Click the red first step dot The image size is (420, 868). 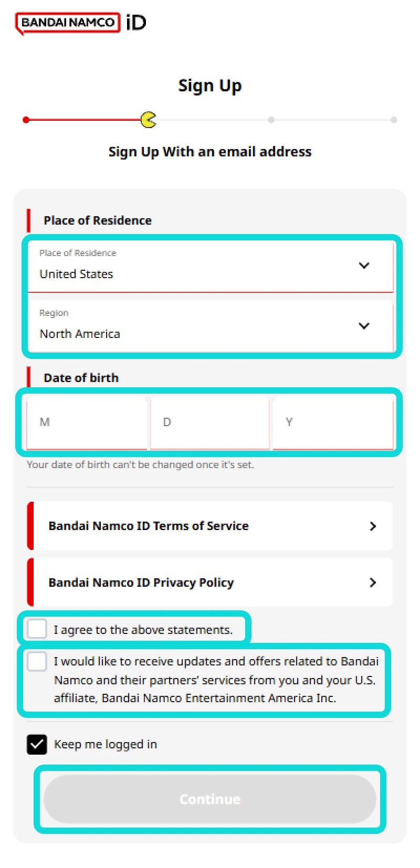[26, 120]
